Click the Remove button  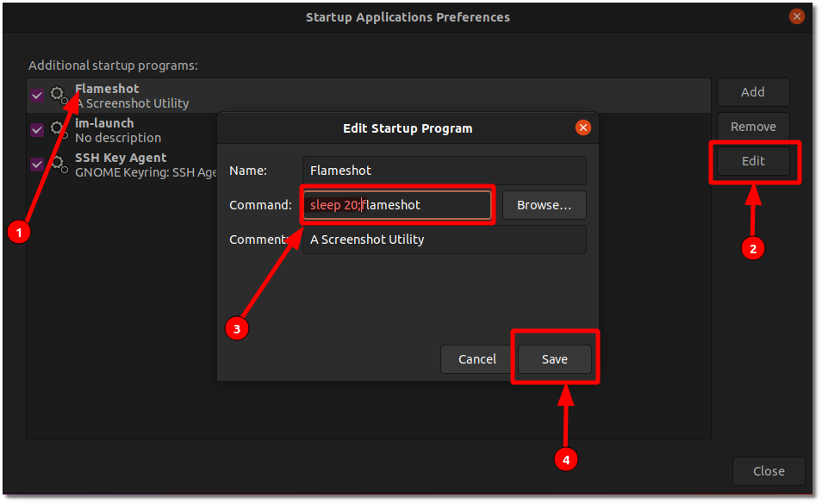[753, 127]
